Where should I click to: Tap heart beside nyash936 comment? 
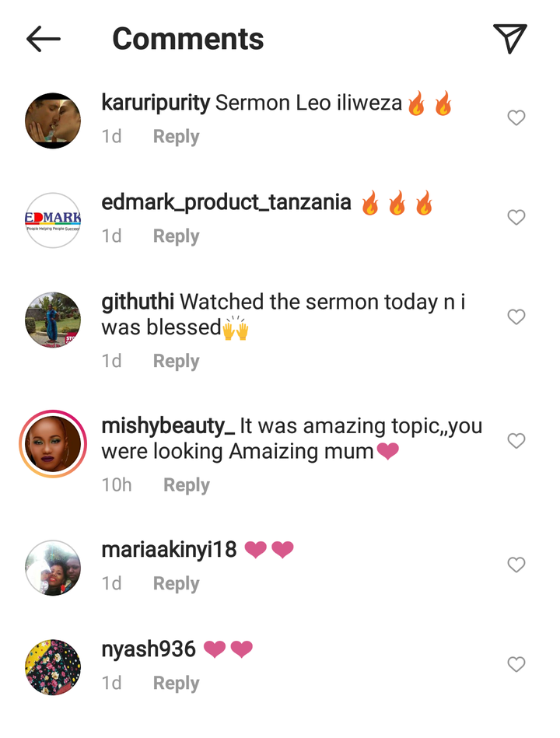click(x=516, y=664)
